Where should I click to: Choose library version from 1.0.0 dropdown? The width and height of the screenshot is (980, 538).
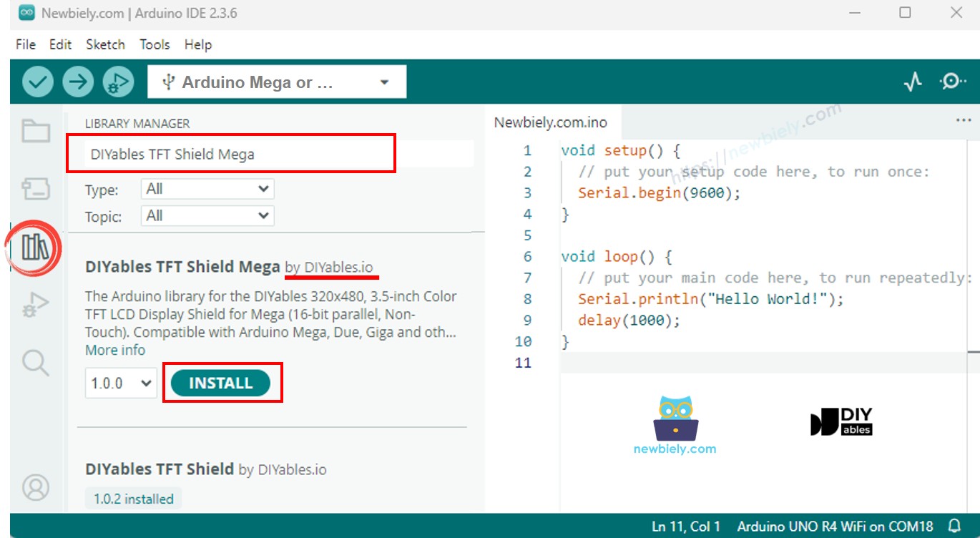(x=121, y=383)
